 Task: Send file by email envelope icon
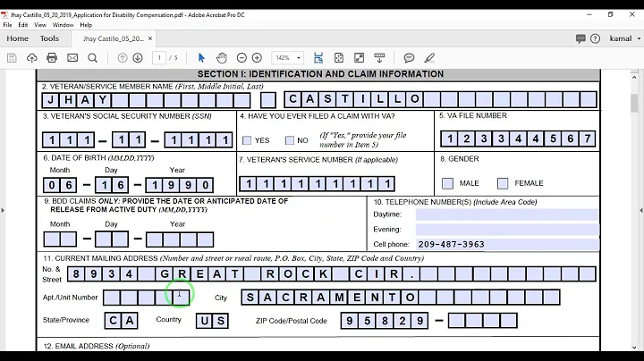[72, 58]
